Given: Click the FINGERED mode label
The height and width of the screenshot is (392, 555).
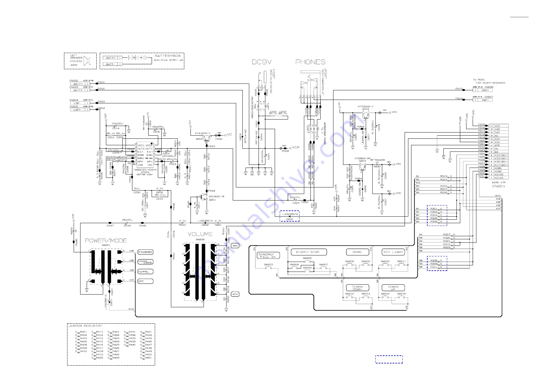Looking at the screenshot, I should point(145,252).
